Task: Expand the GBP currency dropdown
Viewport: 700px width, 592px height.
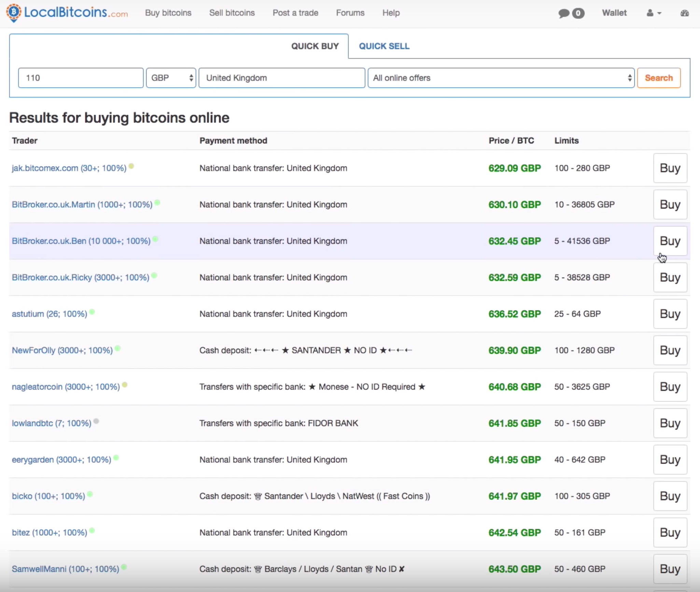Action: click(x=171, y=78)
